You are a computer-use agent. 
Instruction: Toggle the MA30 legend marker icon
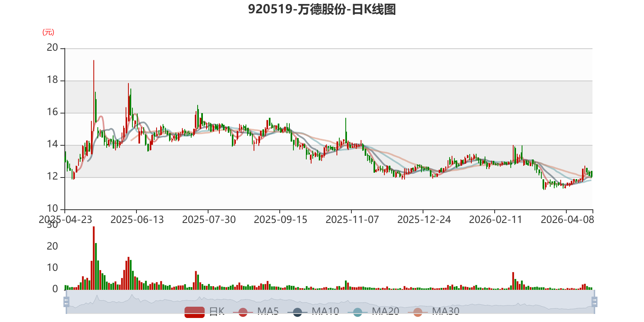[x=418, y=312]
